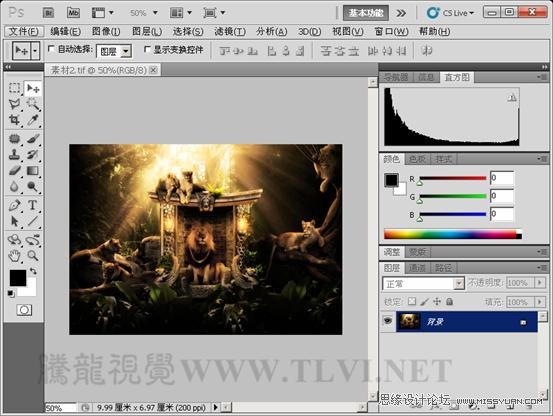Screen dimensions: 553x416
Task: Click the foreground color swatch in toolbox
Action: 18,278
